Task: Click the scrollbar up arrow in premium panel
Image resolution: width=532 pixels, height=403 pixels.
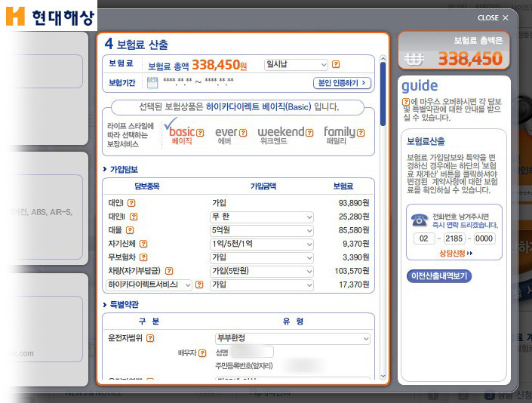Action: [x=383, y=58]
